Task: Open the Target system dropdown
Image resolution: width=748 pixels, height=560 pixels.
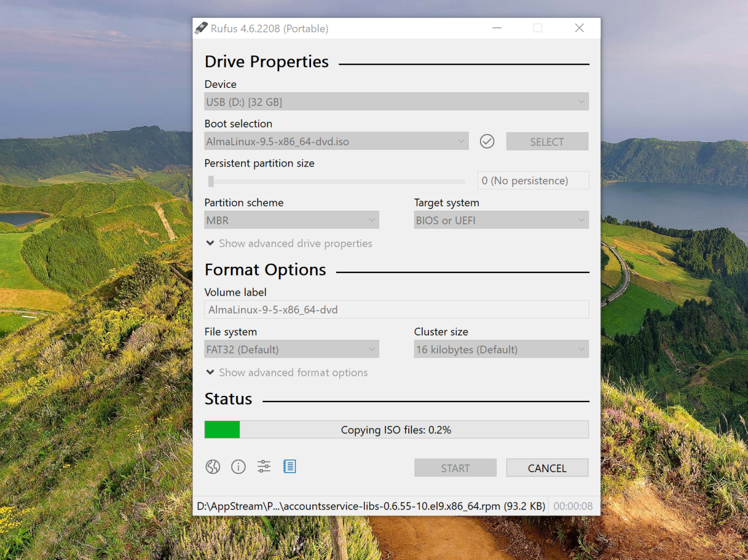Action: (501, 220)
